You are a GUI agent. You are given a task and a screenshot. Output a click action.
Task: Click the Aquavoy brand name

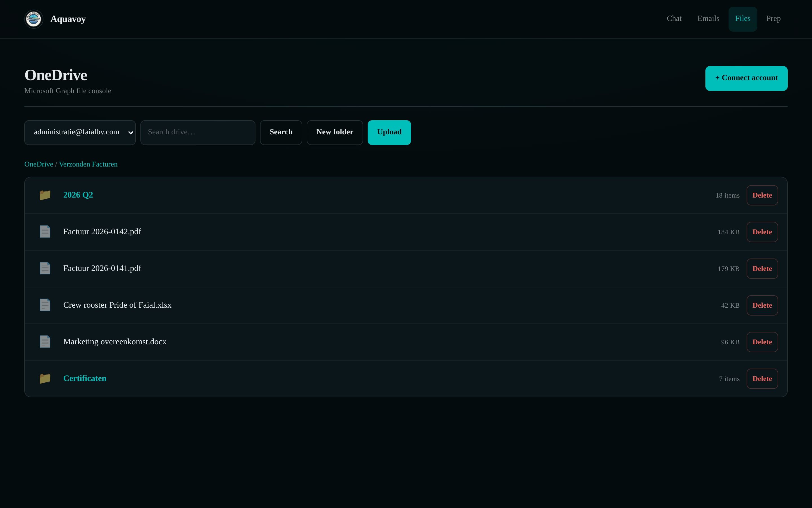[x=68, y=19]
